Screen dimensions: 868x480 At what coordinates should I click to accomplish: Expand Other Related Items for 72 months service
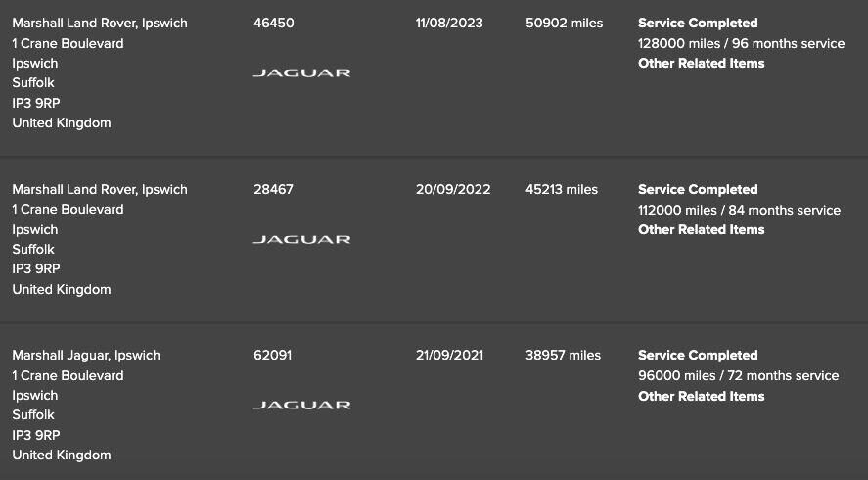point(701,396)
